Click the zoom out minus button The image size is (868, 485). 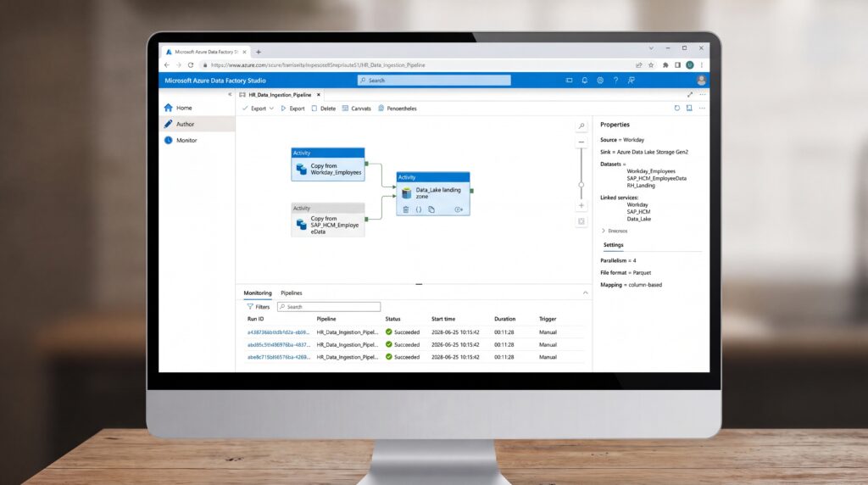(x=581, y=142)
